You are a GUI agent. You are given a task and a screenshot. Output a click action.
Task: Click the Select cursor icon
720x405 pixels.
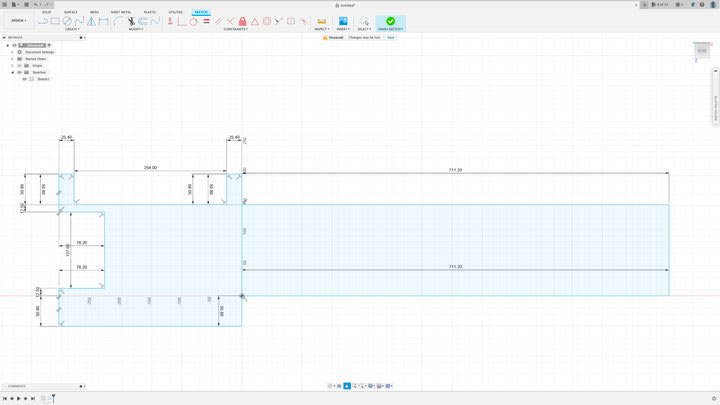[364, 21]
